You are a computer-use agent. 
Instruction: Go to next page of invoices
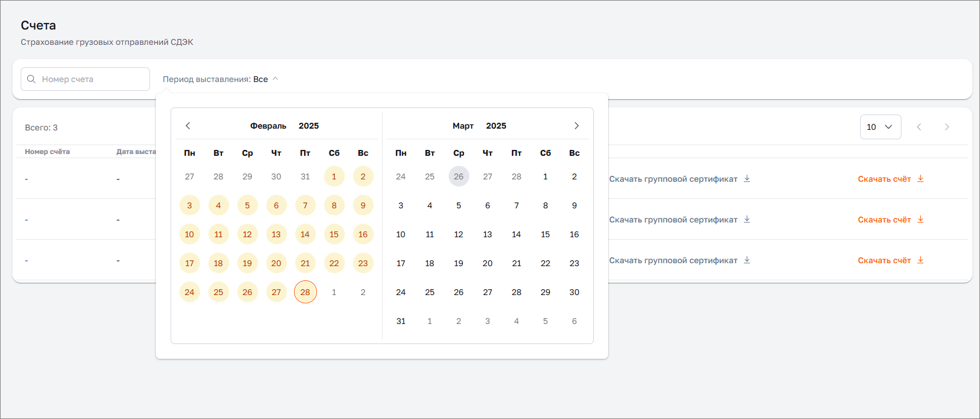pos(946,127)
